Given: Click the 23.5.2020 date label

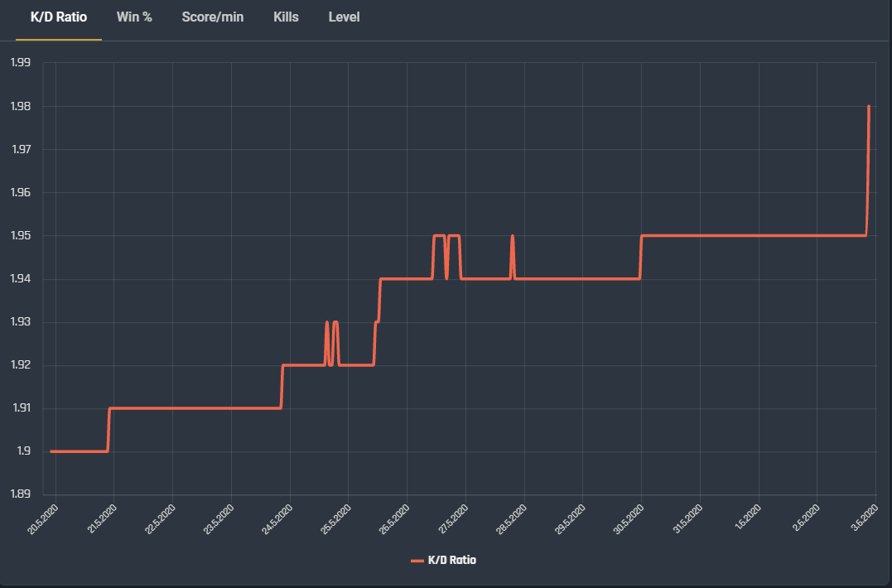Looking at the screenshot, I should click(219, 519).
